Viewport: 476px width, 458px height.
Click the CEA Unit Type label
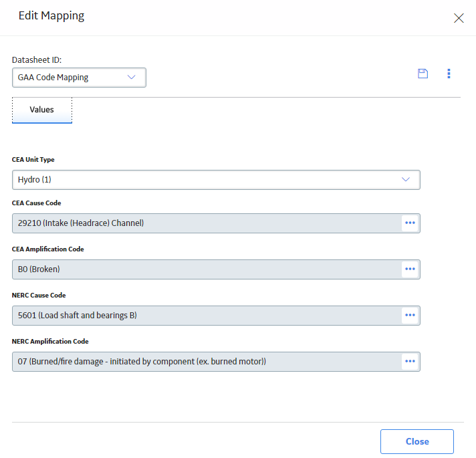pyautogui.click(x=33, y=160)
